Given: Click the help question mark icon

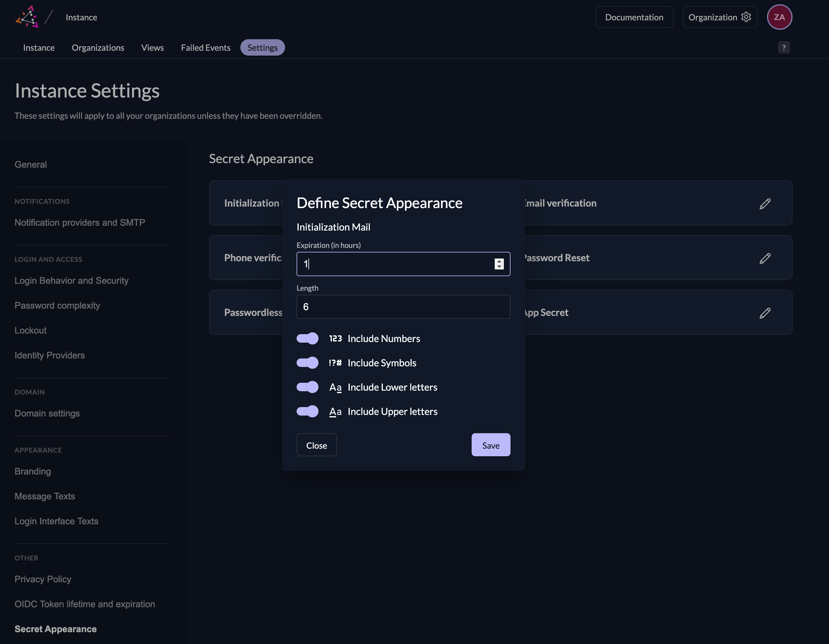Looking at the screenshot, I should (x=783, y=47).
